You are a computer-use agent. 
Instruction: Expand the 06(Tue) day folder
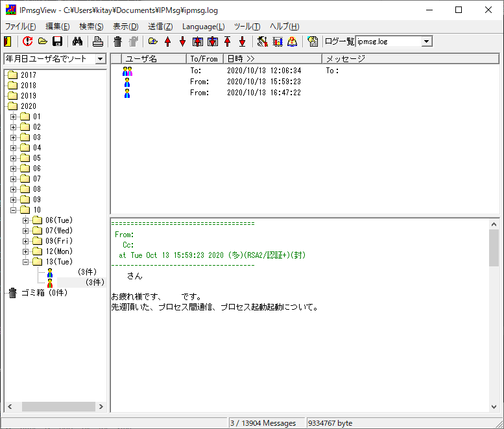26,220
